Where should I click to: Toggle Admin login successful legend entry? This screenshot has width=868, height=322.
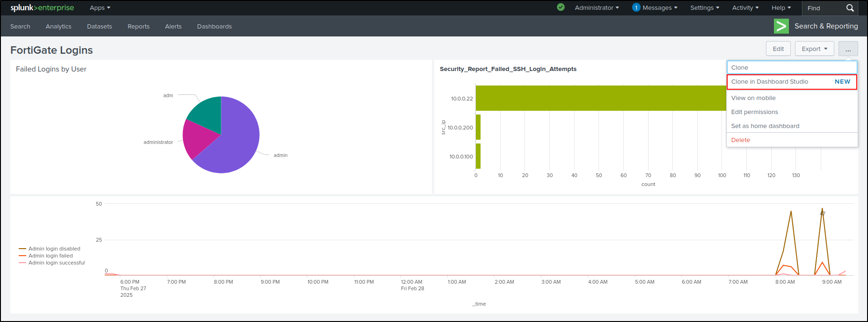52,263
